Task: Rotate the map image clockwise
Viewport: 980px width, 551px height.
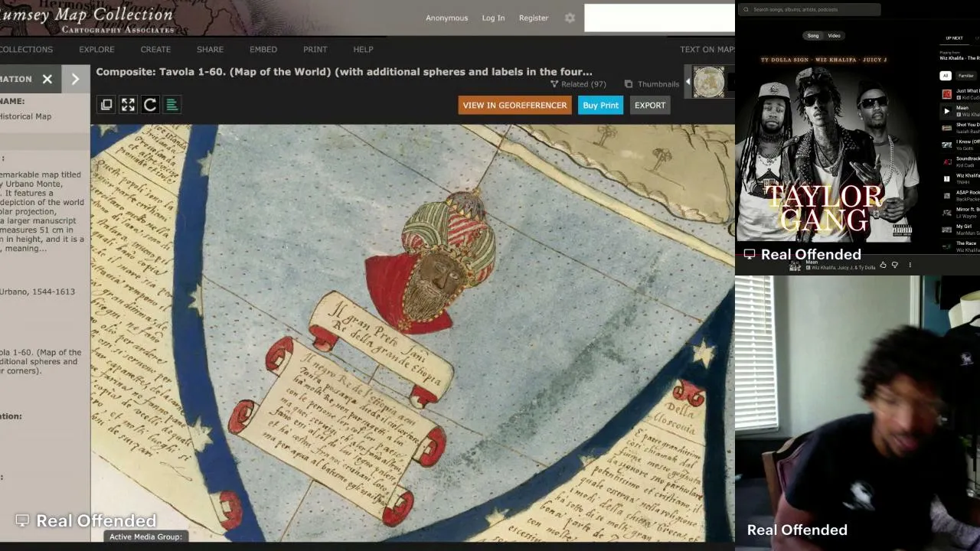Action: pyautogui.click(x=150, y=105)
